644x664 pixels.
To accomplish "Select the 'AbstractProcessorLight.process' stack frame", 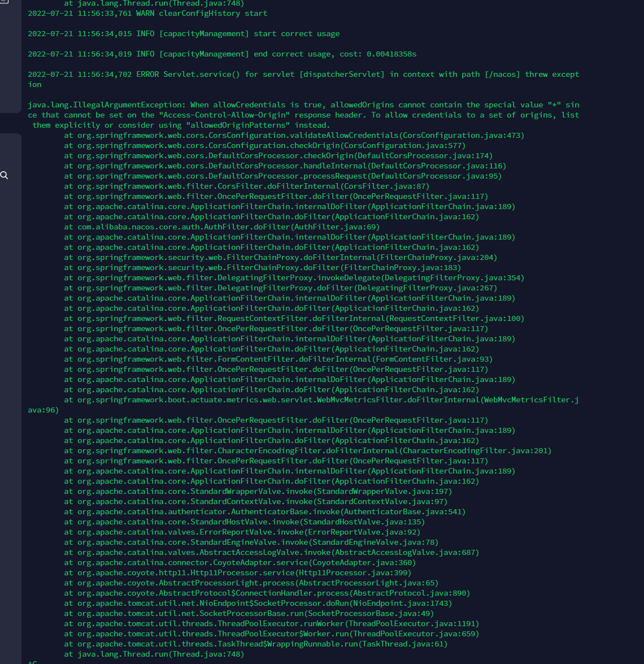I will pos(251,583).
